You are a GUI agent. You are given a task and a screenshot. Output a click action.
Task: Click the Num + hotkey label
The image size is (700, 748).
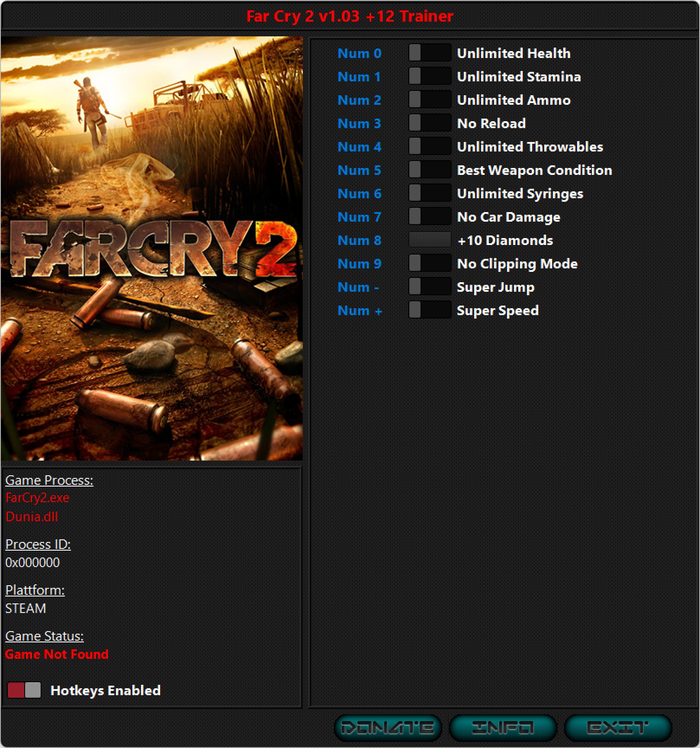tap(360, 310)
